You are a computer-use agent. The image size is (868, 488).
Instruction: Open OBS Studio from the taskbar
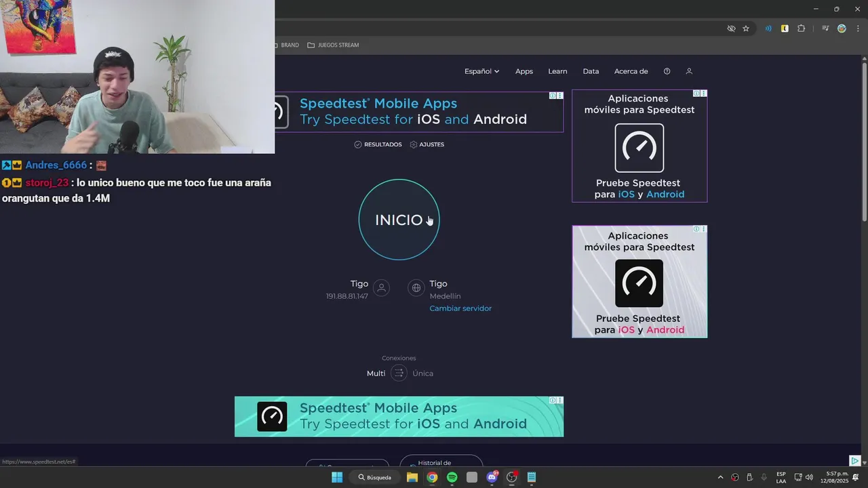pos(512,477)
